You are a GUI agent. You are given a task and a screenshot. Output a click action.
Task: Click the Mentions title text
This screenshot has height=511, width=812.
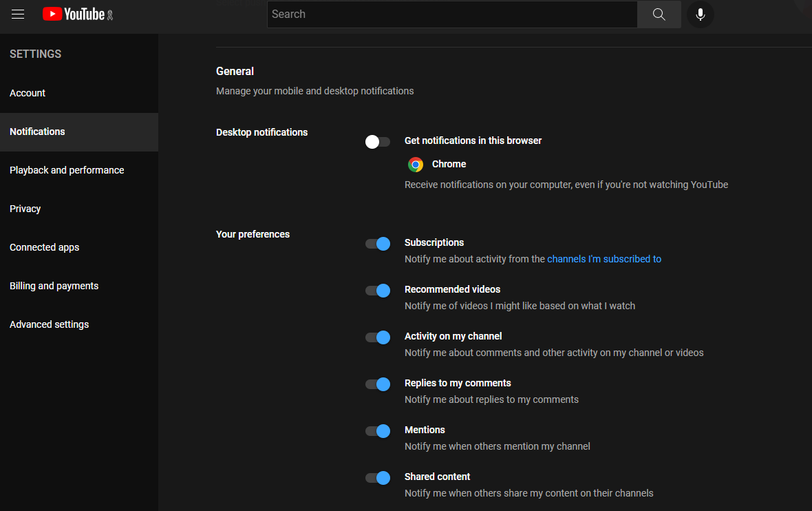pos(425,430)
